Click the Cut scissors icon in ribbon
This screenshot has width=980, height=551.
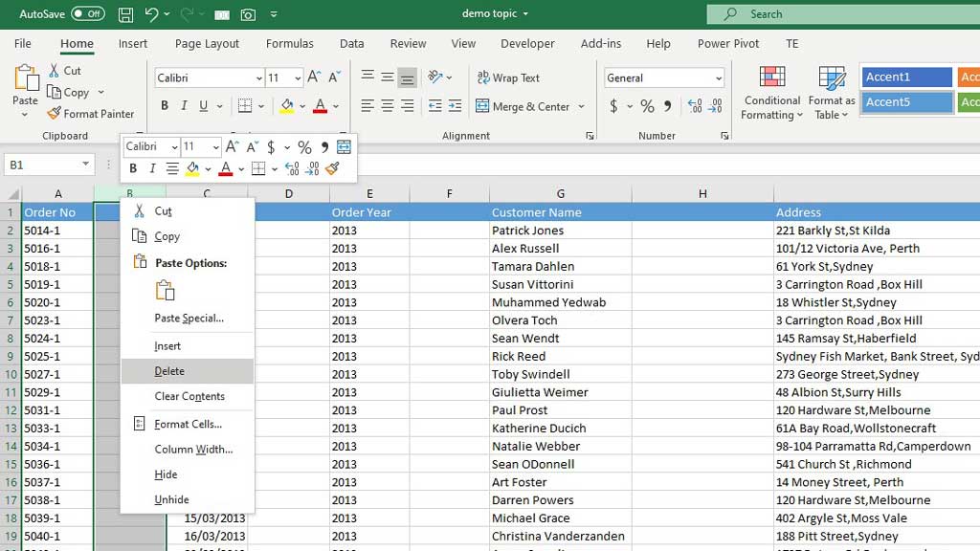point(54,71)
